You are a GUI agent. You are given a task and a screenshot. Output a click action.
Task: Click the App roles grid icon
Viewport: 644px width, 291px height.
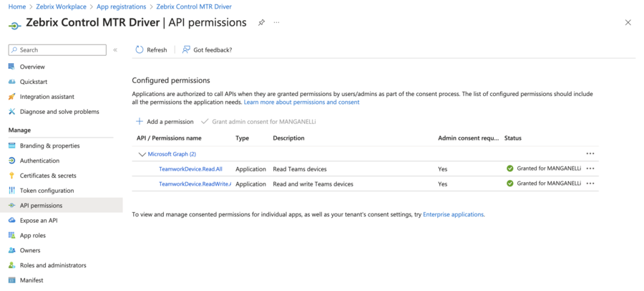12,235
